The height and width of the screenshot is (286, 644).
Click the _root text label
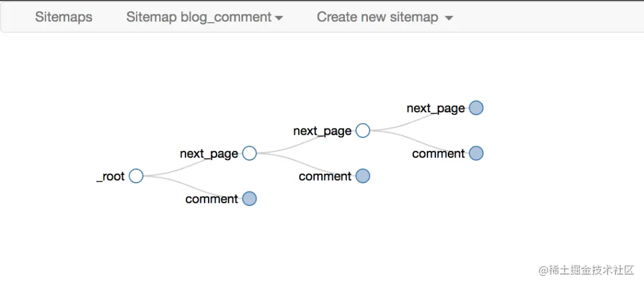pos(111,176)
